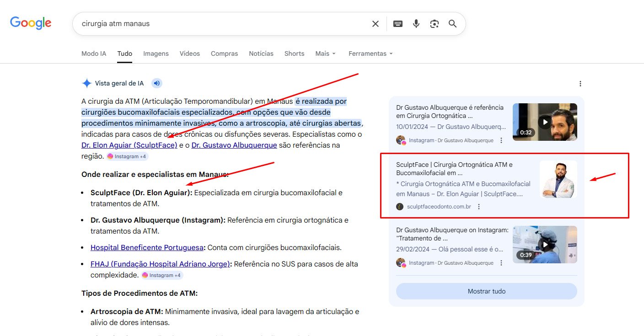Viewport: 644px width, 336px height.
Task: Click the magnifier search icon
Action: pyautogui.click(x=452, y=24)
